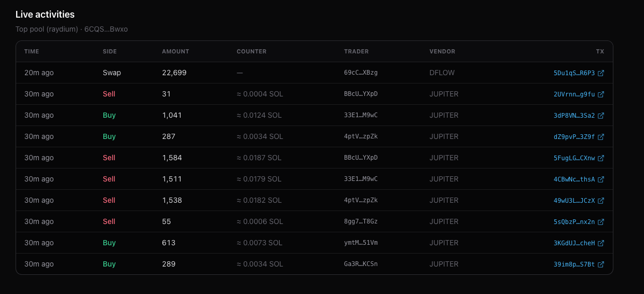The width and height of the screenshot is (644, 294).
Task: Open transaction link 5FugLG…CXnw
Action: [574, 158]
